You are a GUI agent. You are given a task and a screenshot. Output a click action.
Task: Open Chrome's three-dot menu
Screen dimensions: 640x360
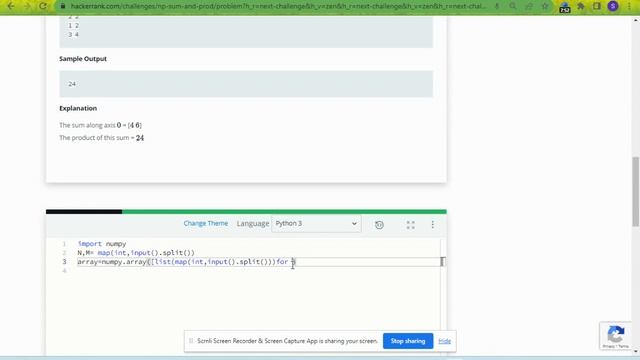click(x=629, y=6)
